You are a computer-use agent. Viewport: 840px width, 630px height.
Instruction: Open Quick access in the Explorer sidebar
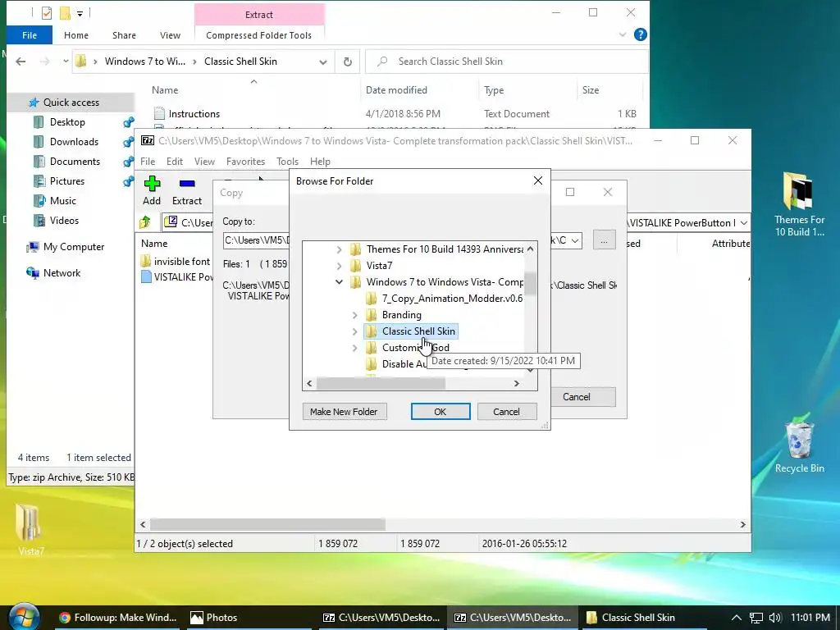(71, 103)
